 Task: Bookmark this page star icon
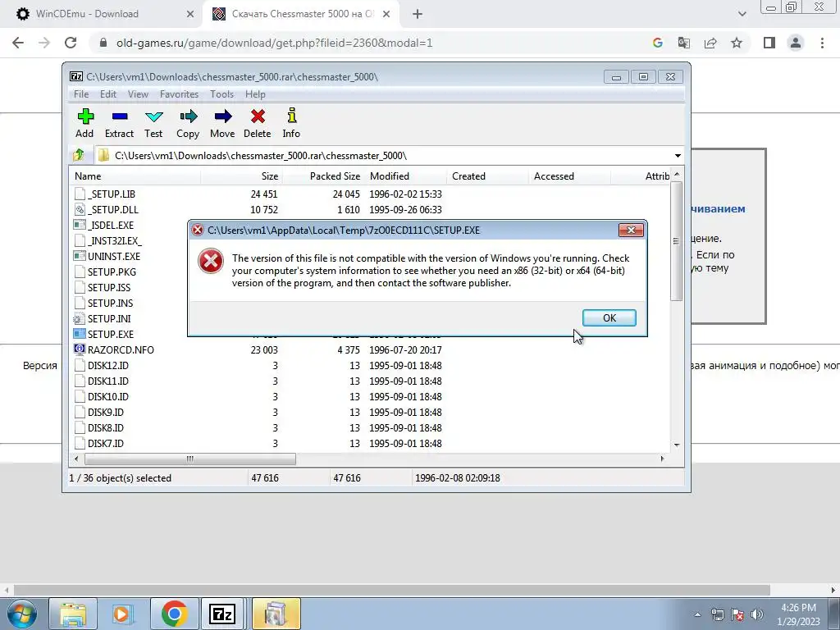point(737,43)
